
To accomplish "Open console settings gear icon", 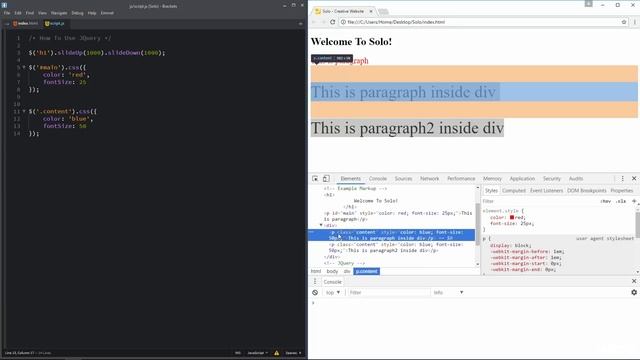I will pos(634,292).
